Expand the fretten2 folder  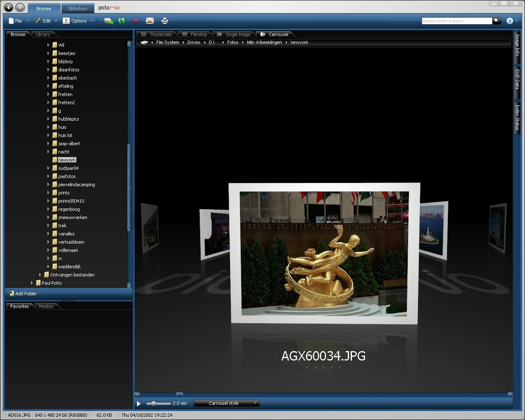(x=48, y=103)
